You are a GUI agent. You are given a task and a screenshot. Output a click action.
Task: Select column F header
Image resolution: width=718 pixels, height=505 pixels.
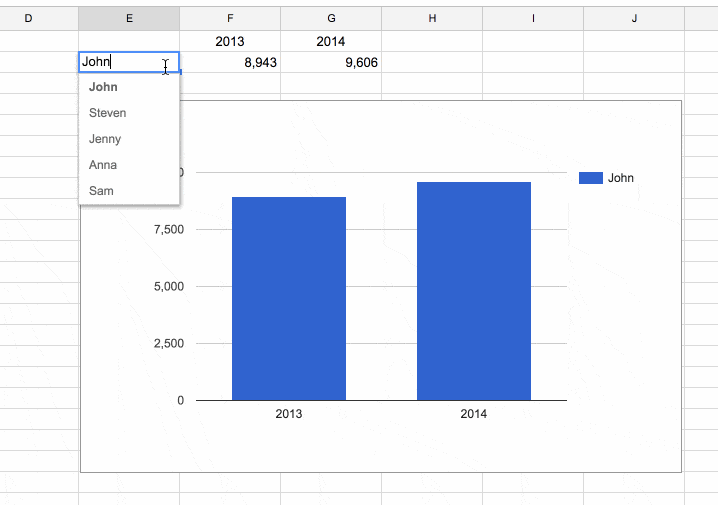pyautogui.click(x=230, y=18)
